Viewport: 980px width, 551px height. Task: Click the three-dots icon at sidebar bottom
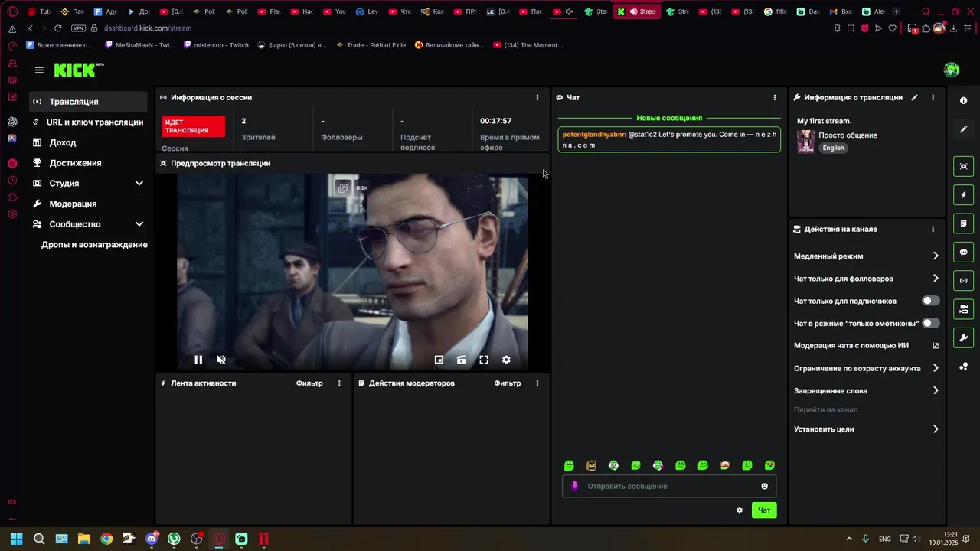pyautogui.click(x=963, y=367)
